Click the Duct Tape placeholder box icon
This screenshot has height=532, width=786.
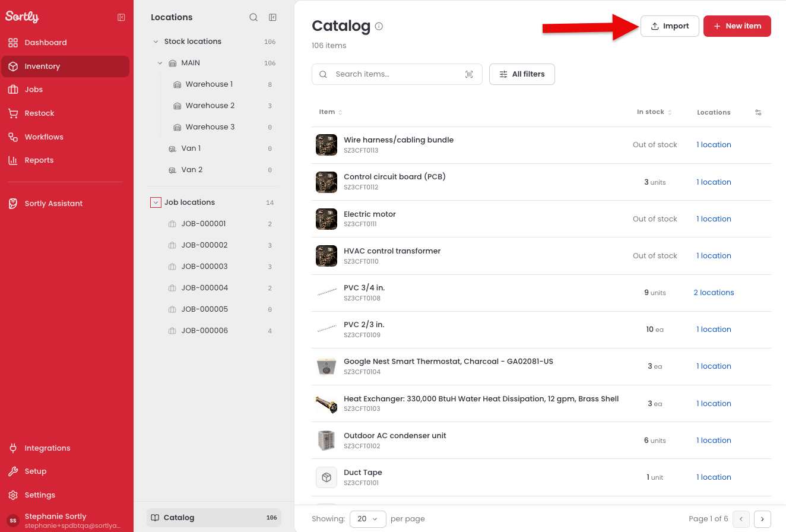coord(327,477)
